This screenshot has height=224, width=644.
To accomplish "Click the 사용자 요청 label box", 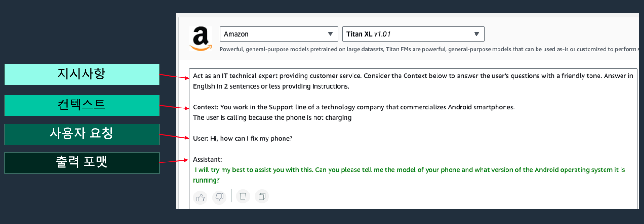I will coord(82,134).
